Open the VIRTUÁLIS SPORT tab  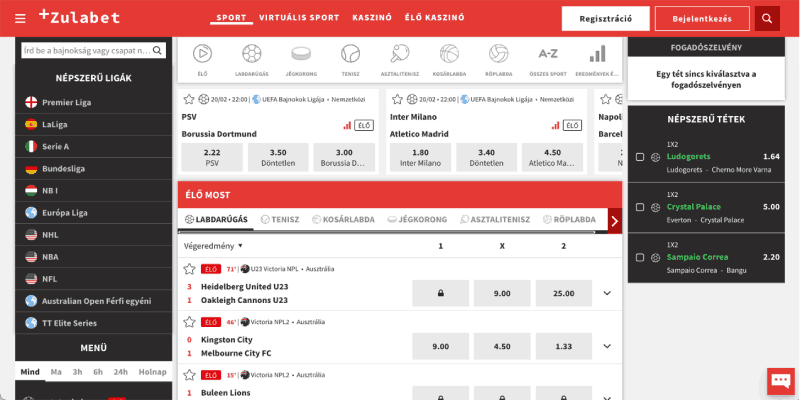[299, 18]
